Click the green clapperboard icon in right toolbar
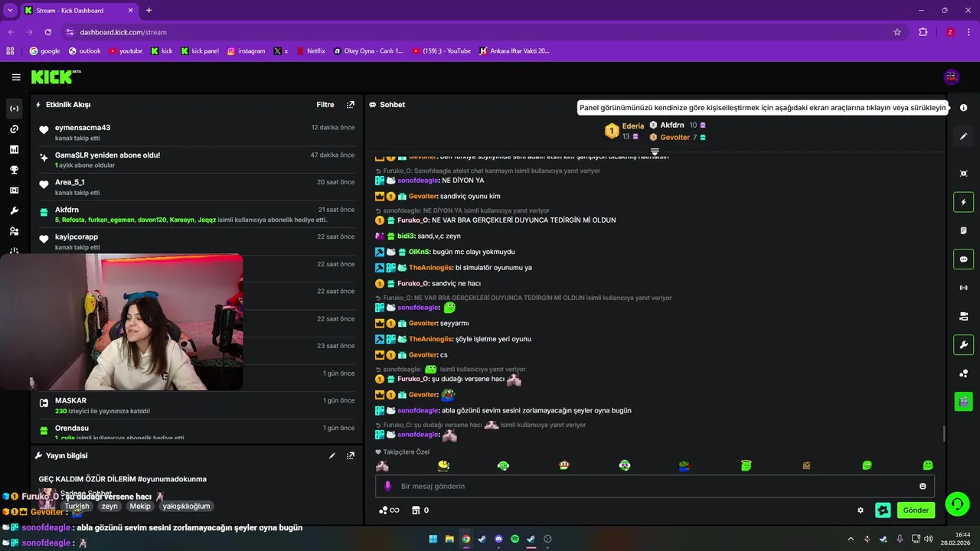The image size is (980, 551). pyautogui.click(x=964, y=401)
